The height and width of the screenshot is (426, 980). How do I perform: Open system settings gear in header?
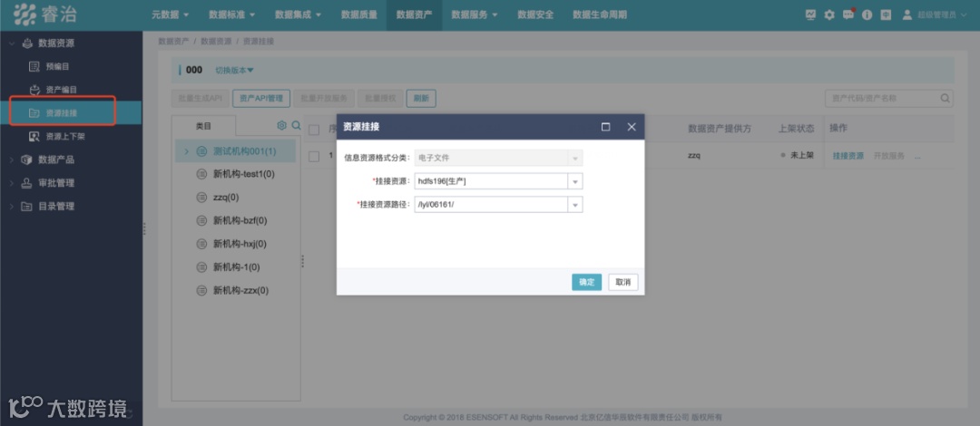829,15
